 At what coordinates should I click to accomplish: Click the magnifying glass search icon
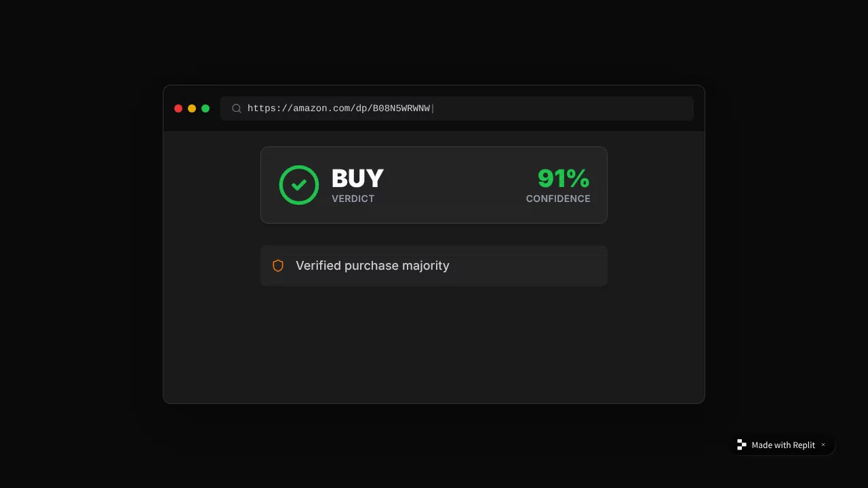(x=237, y=108)
